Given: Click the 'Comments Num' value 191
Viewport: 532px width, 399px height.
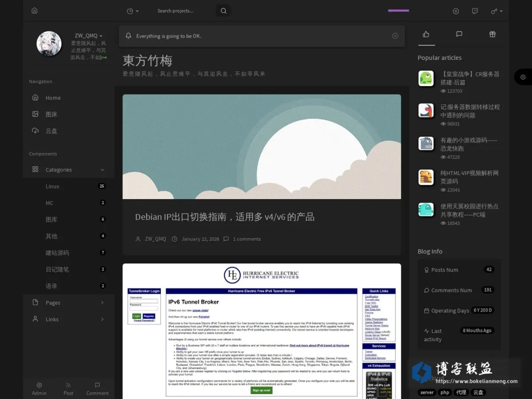Looking at the screenshot, I should click(488, 289).
